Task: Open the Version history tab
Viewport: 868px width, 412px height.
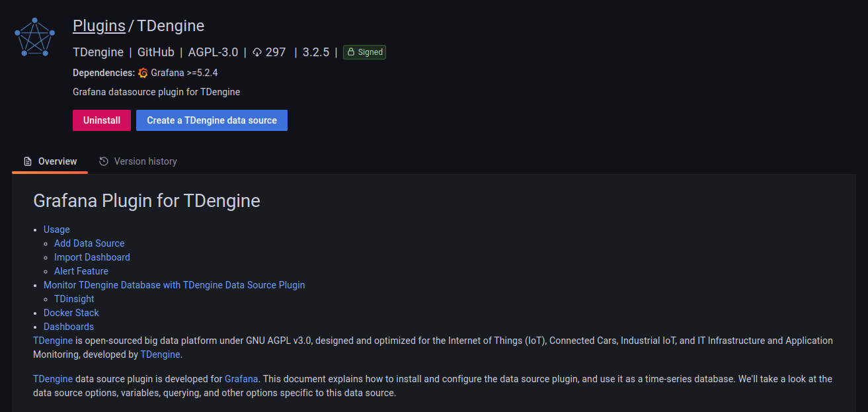Action: [138, 161]
